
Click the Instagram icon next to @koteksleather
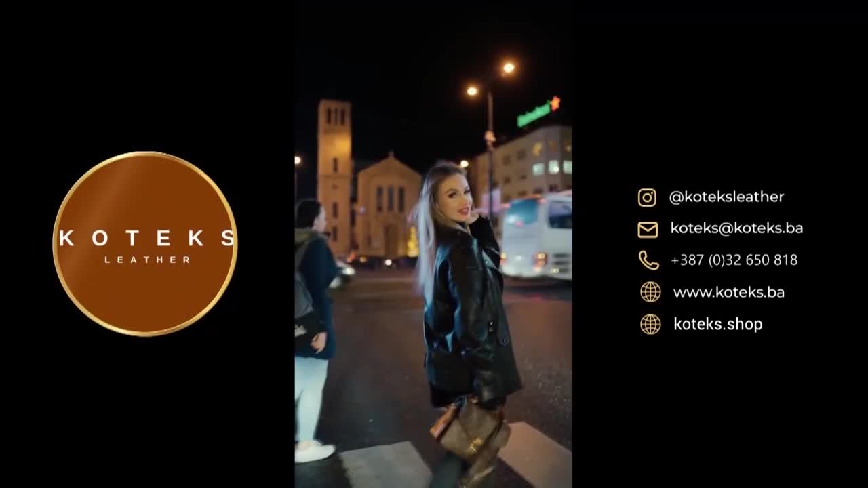coord(648,197)
